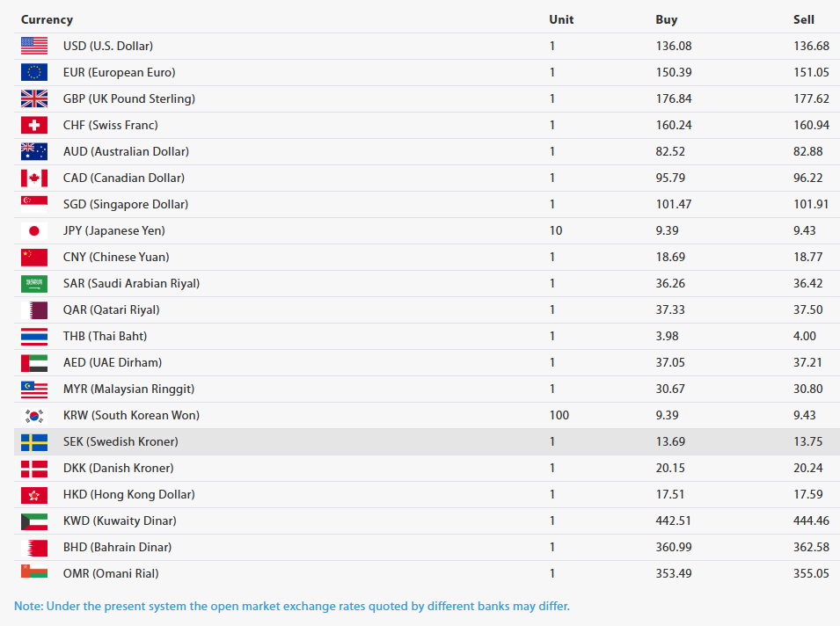
Task: Click the Swiss flag icon
Action: point(34,126)
